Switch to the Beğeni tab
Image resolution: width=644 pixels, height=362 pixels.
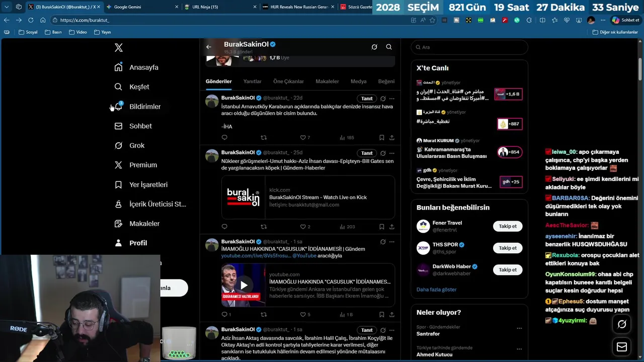(386, 81)
